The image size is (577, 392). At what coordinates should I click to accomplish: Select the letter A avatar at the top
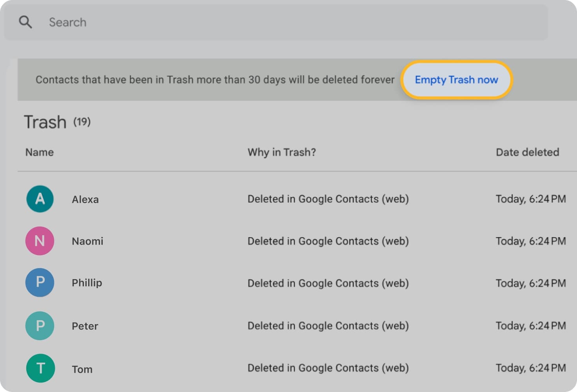[40, 199]
